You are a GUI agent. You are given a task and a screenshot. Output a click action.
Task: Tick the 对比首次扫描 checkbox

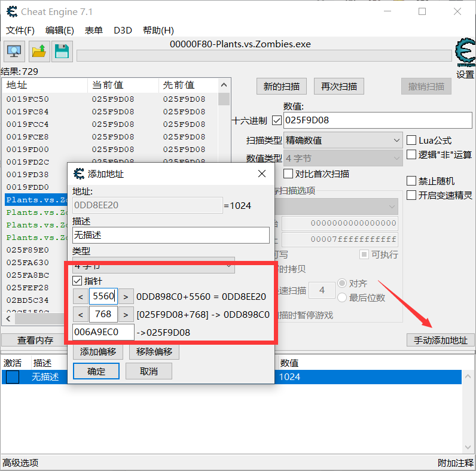pyautogui.click(x=288, y=174)
